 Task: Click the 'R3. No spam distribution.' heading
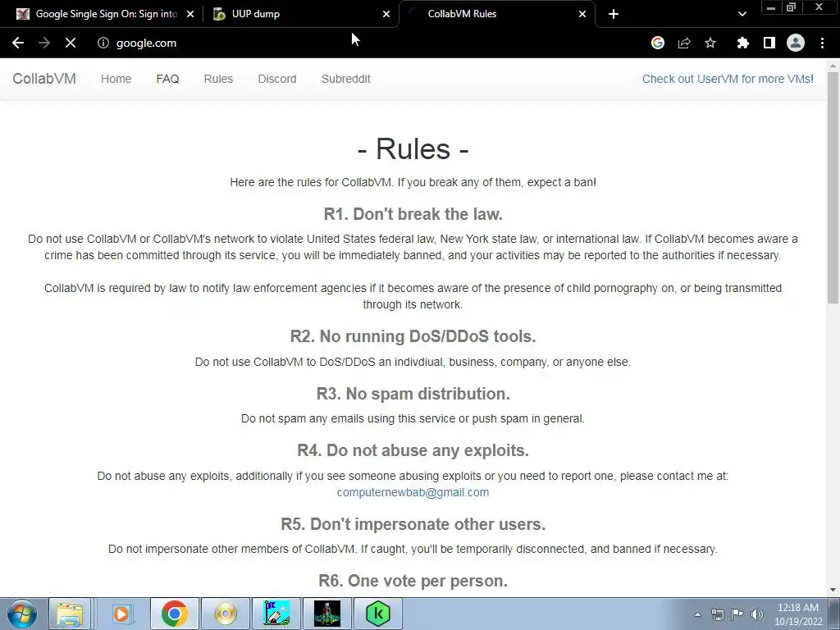[x=413, y=394]
